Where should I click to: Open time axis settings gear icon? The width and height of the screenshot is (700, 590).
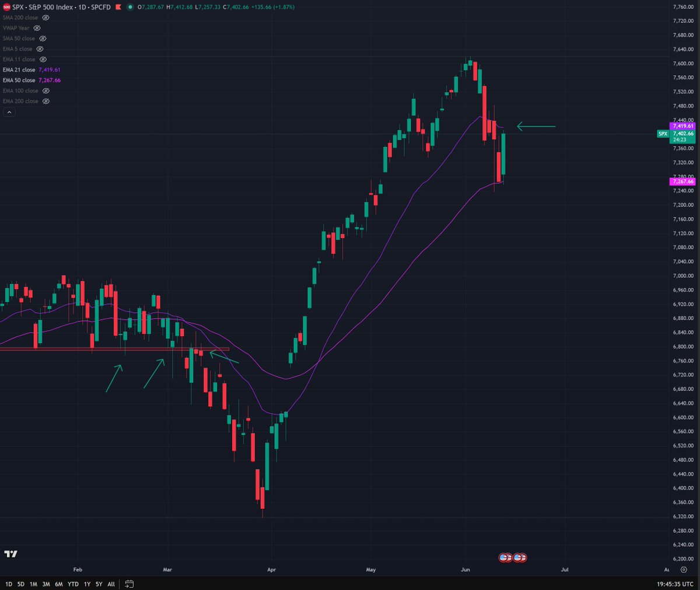click(684, 570)
